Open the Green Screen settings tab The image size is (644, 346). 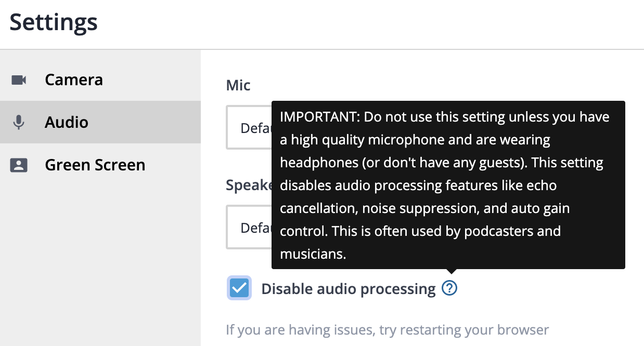point(100,165)
